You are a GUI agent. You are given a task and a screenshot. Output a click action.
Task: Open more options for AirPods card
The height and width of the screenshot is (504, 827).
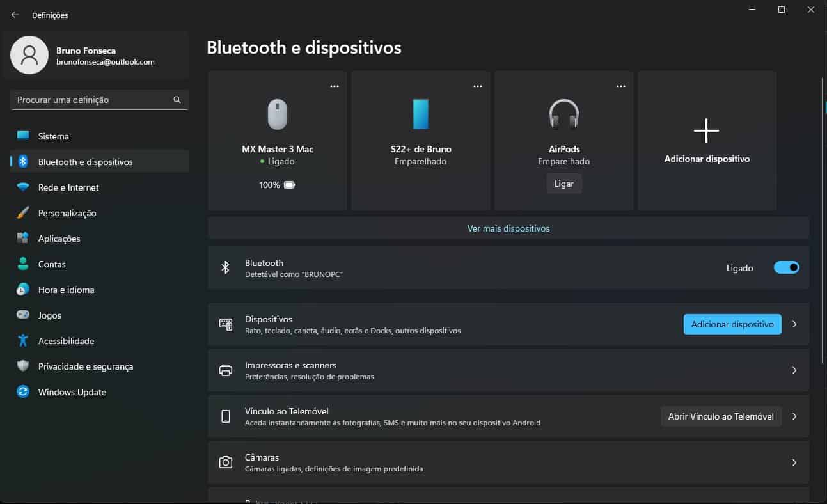(621, 86)
